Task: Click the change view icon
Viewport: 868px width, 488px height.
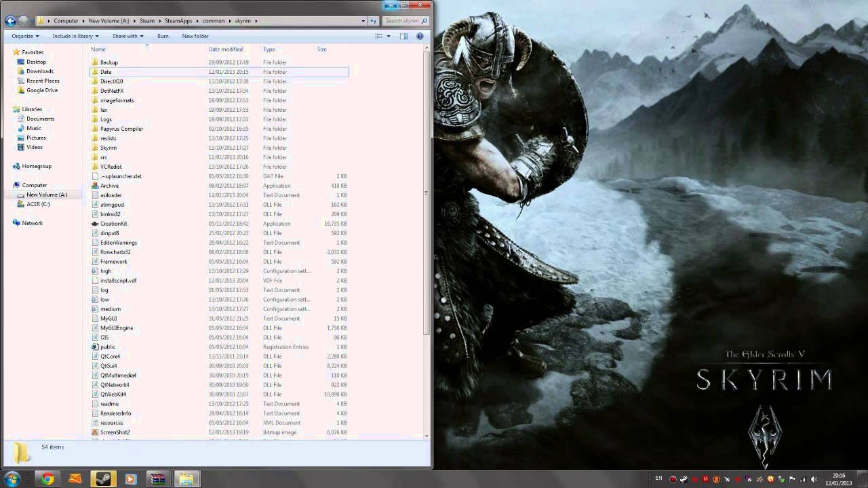Action: [x=379, y=36]
